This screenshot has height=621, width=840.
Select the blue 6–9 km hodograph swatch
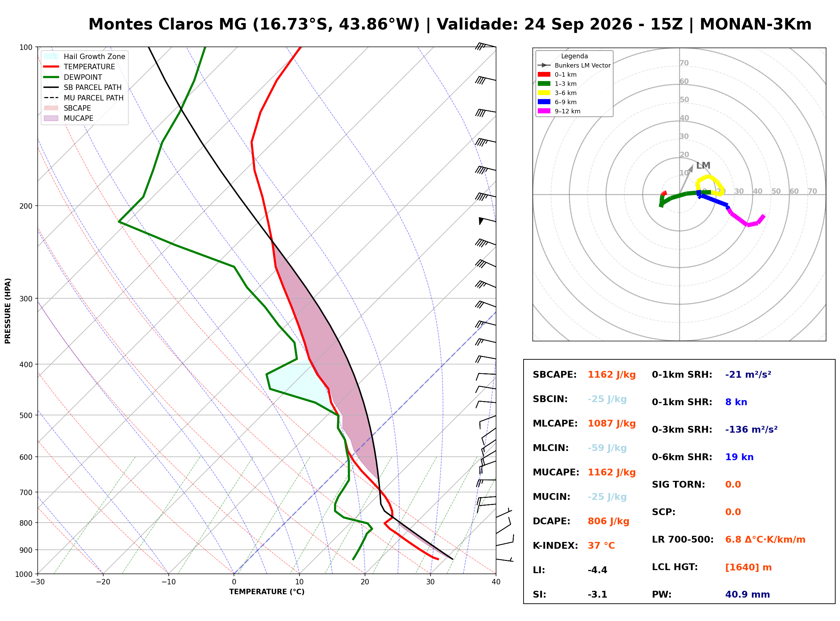tap(544, 102)
